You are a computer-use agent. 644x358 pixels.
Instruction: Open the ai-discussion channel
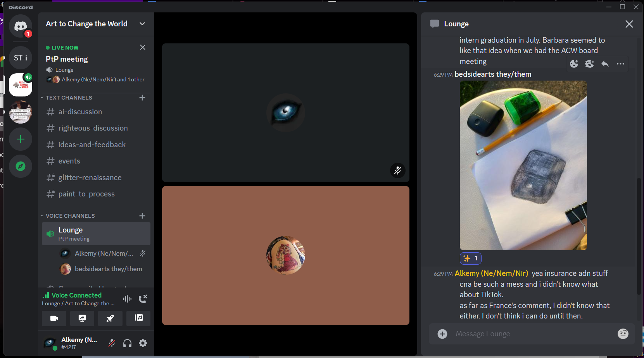click(x=80, y=112)
